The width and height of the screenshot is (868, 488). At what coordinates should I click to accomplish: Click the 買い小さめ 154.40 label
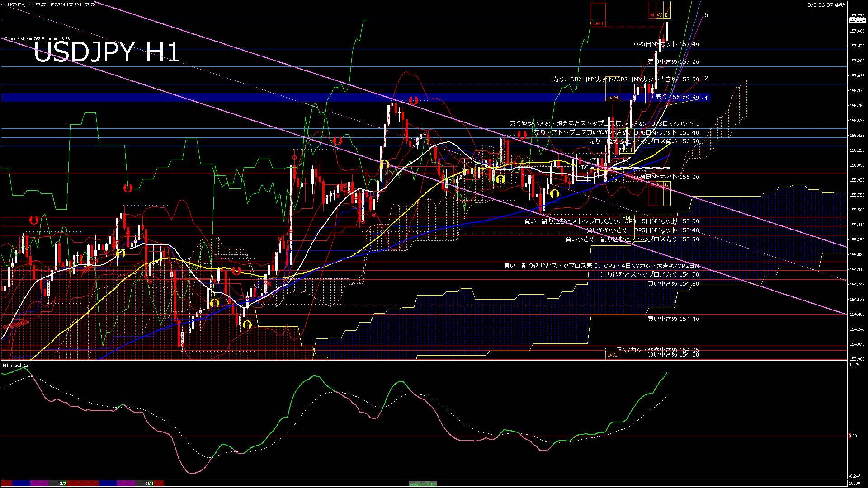[x=673, y=319]
